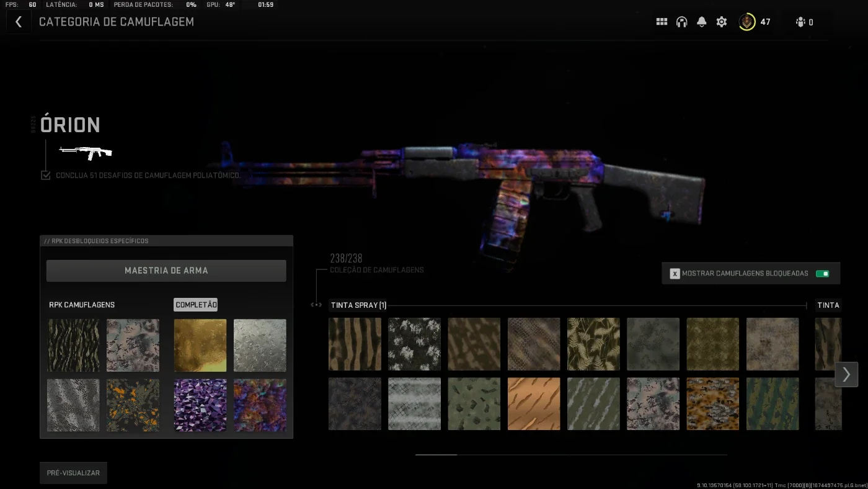Select the beige dotted desert camo

(x=773, y=344)
